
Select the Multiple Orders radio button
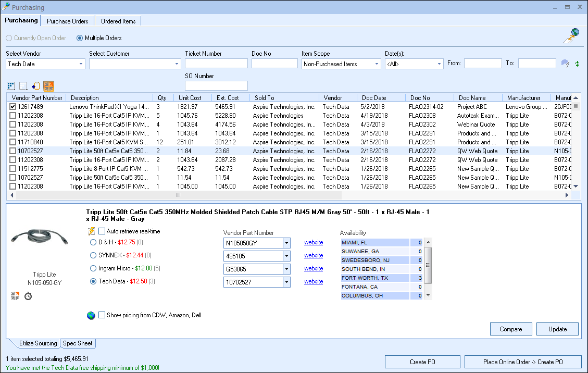click(80, 38)
